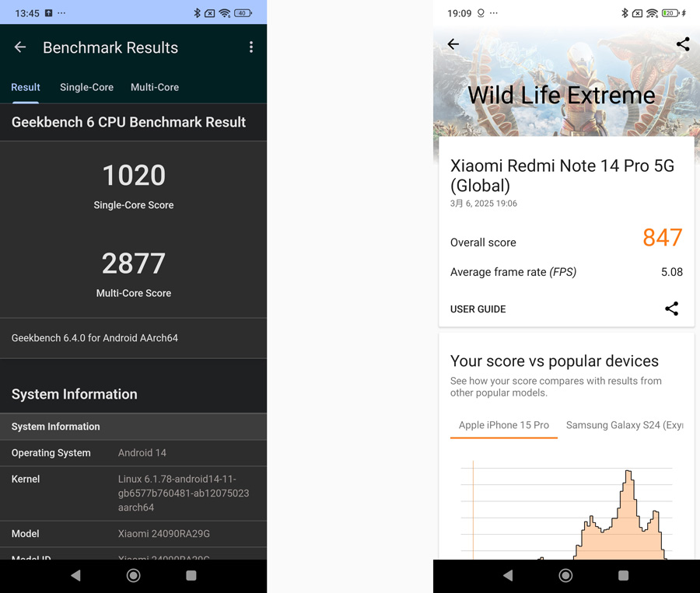The height and width of the screenshot is (593, 700).
Task: Tap the Android back triangle under the Geekbench screen
Action: tap(75, 575)
